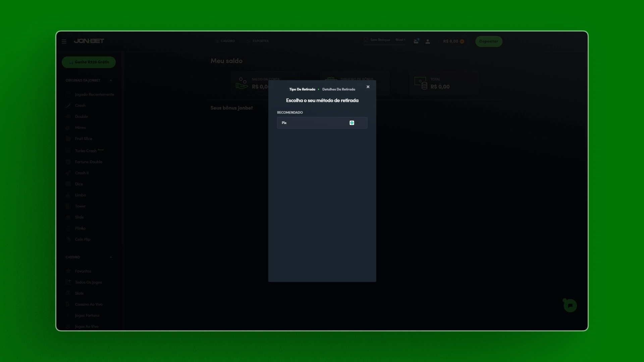Viewport: 644px width, 362px height.
Task: Close the withdrawal method dialog
Action: [368, 87]
